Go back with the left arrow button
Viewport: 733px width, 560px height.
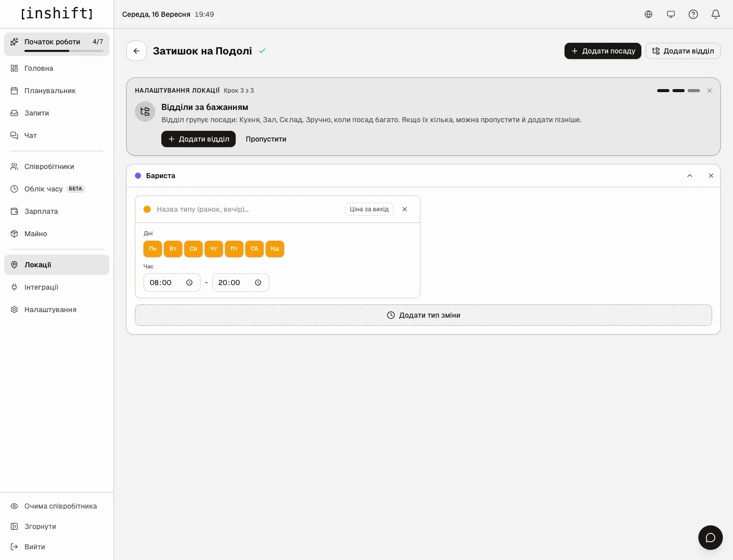coord(136,51)
